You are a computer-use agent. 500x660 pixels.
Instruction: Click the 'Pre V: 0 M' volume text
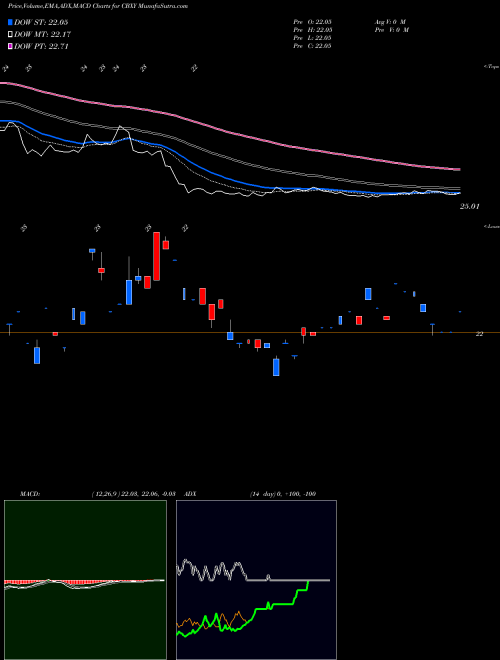click(392, 30)
